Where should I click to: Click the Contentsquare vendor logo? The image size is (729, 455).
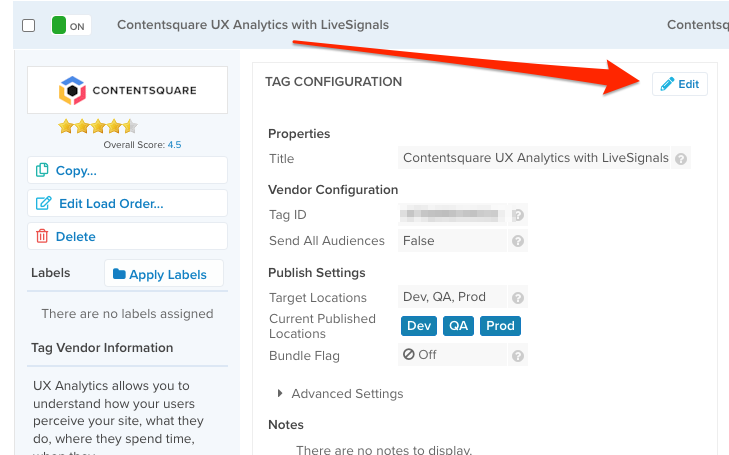point(127,90)
